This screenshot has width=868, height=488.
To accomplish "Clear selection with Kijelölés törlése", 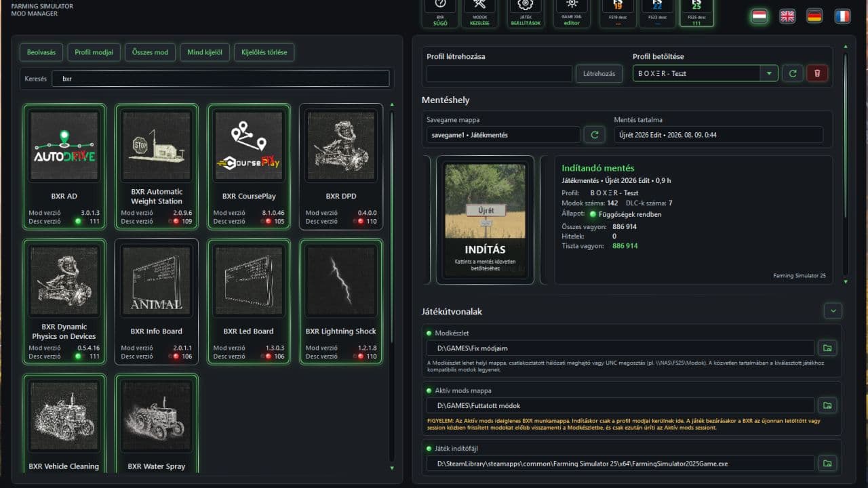I will (x=264, y=52).
